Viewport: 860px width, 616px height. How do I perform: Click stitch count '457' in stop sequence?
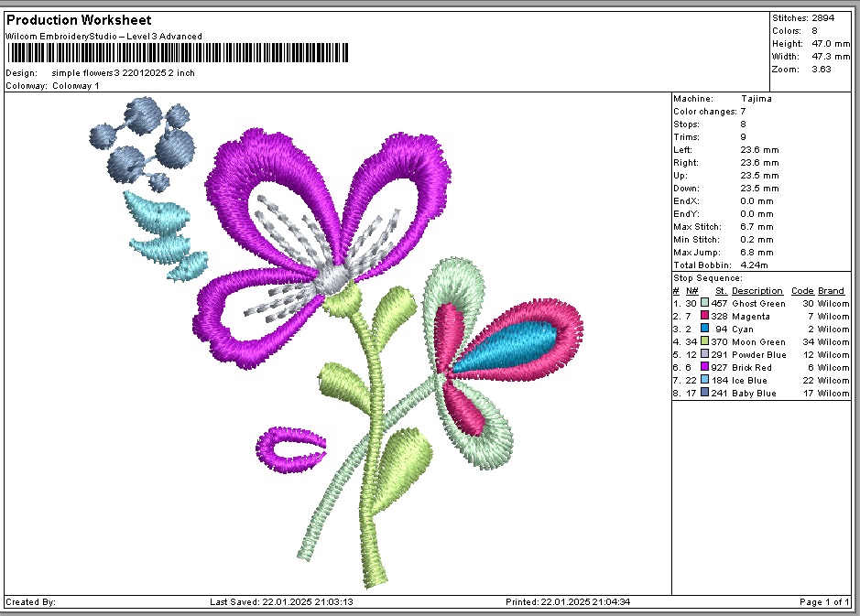coord(719,304)
